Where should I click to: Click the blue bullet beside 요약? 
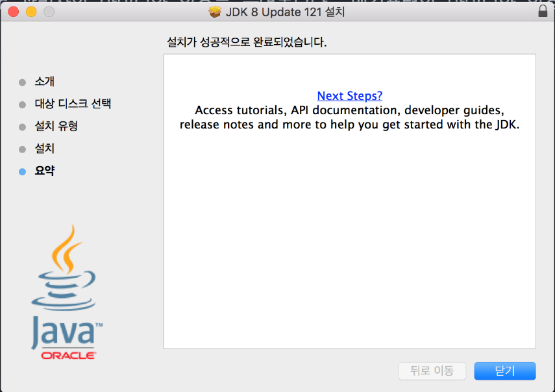tap(24, 171)
